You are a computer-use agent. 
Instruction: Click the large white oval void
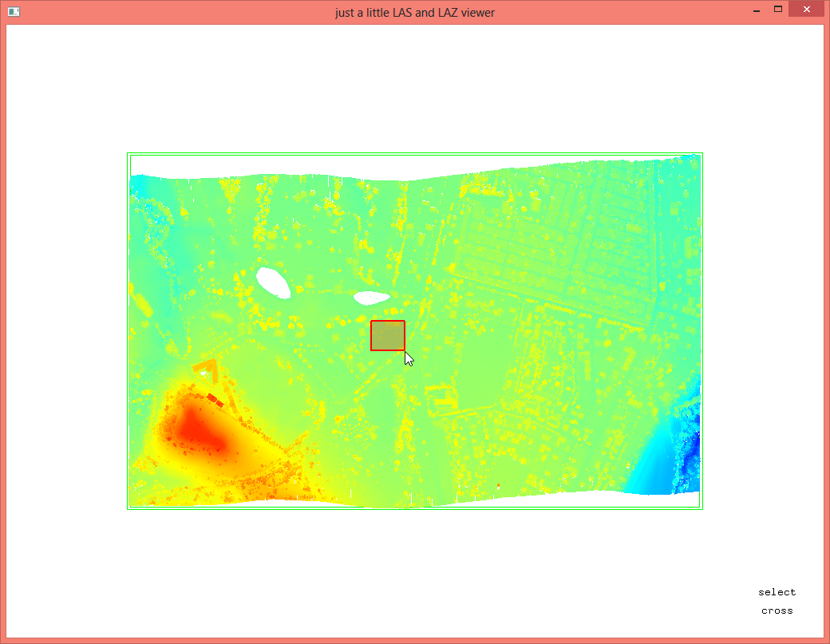(x=273, y=282)
